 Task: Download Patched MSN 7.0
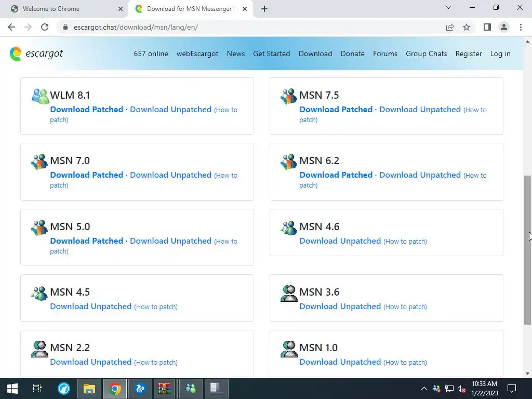[87, 175]
